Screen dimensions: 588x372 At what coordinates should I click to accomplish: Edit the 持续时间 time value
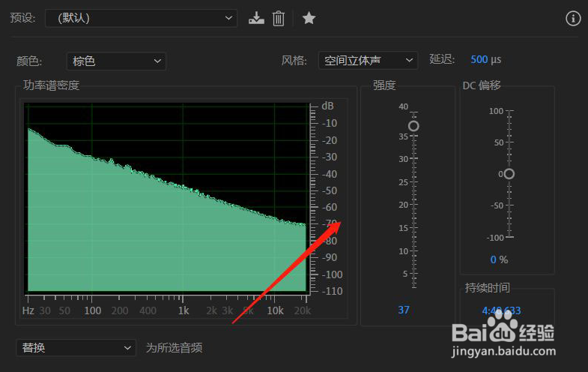click(x=501, y=310)
